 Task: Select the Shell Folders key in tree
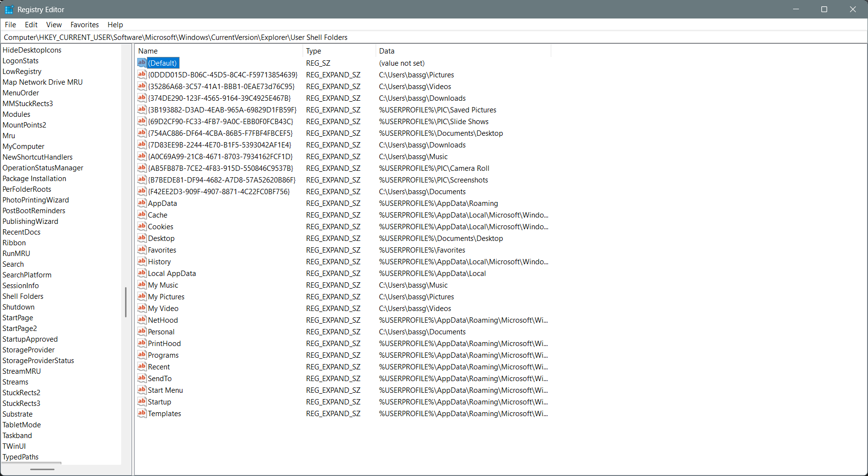tap(23, 296)
